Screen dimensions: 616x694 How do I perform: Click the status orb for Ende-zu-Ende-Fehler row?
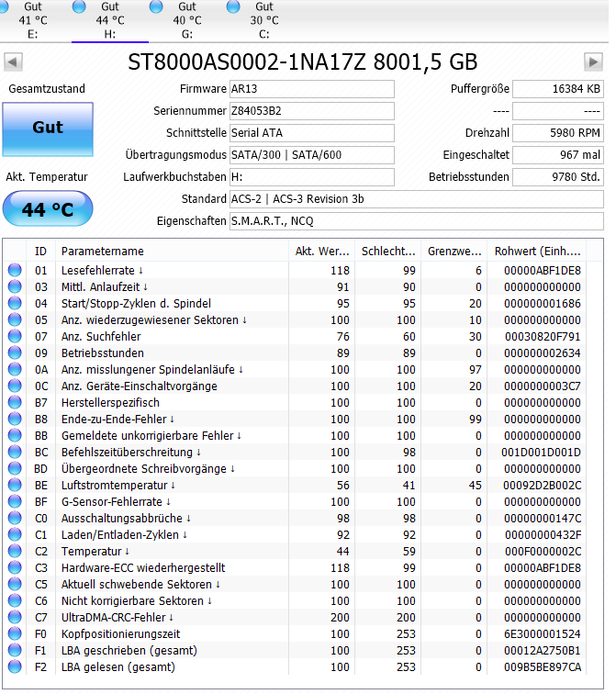pos(15,419)
